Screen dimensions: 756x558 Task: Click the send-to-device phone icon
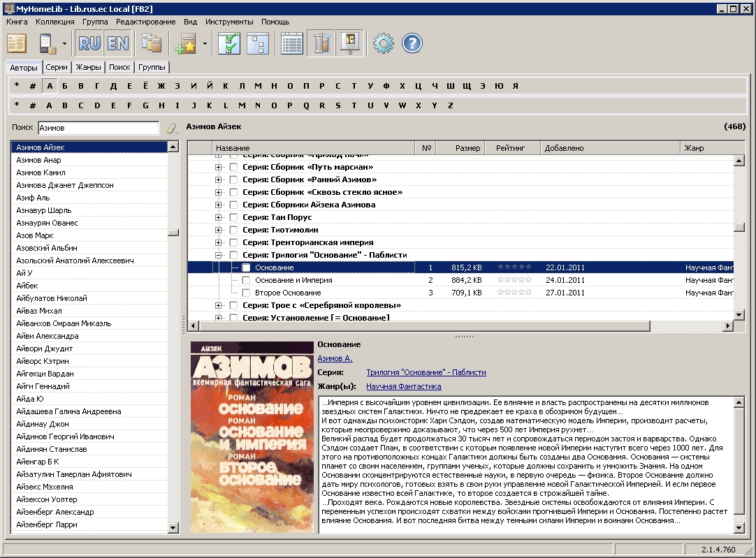pos(48,43)
